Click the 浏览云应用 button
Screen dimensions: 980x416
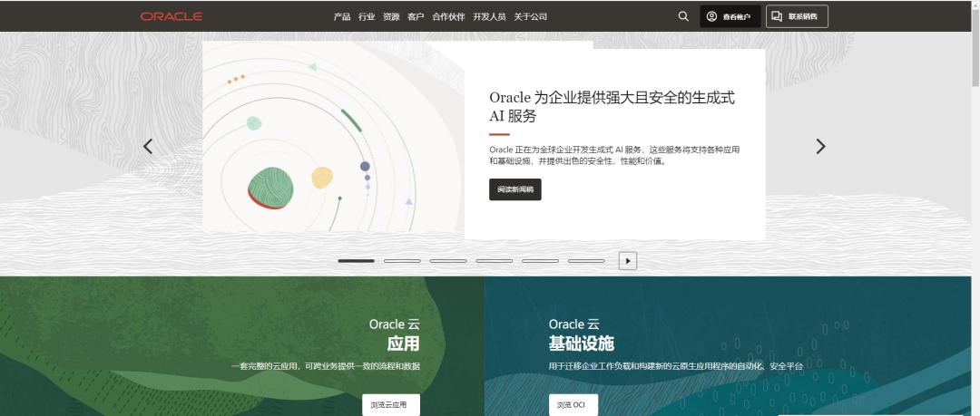tap(391, 405)
